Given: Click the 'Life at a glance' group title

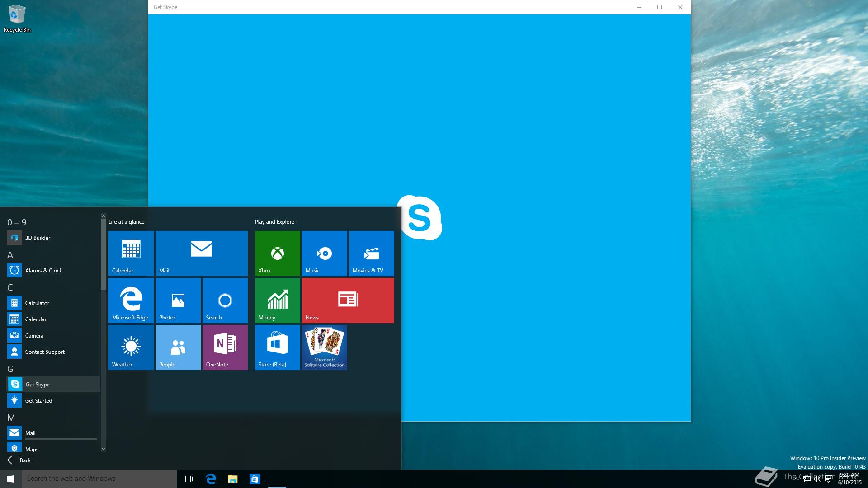Looking at the screenshot, I should pyautogui.click(x=127, y=222).
